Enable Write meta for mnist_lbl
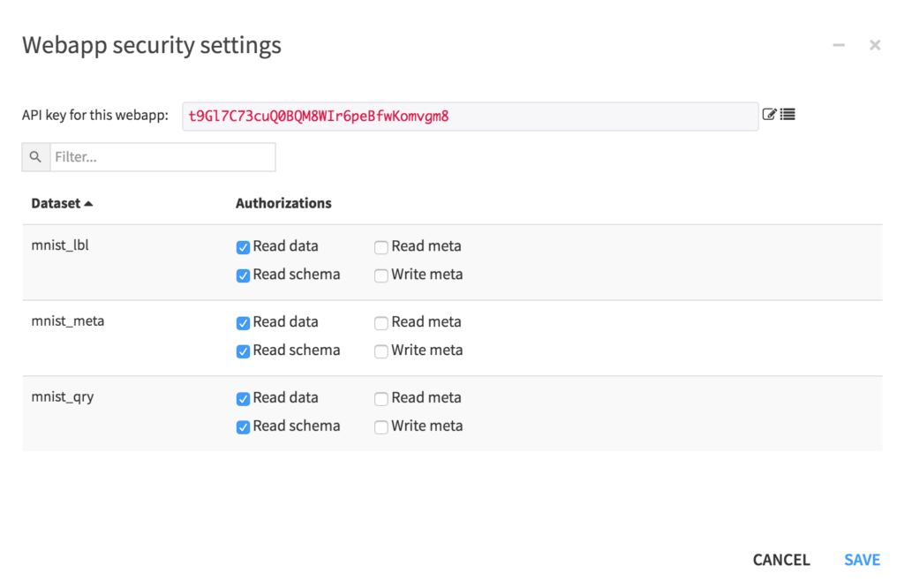The width and height of the screenshot is (904, 588). [380, 275]
